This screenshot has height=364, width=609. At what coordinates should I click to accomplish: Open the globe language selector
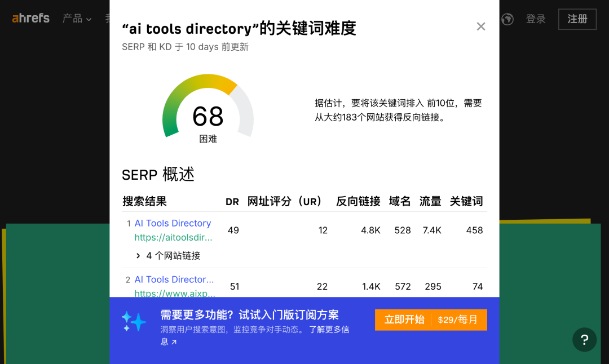click(507, 19)
